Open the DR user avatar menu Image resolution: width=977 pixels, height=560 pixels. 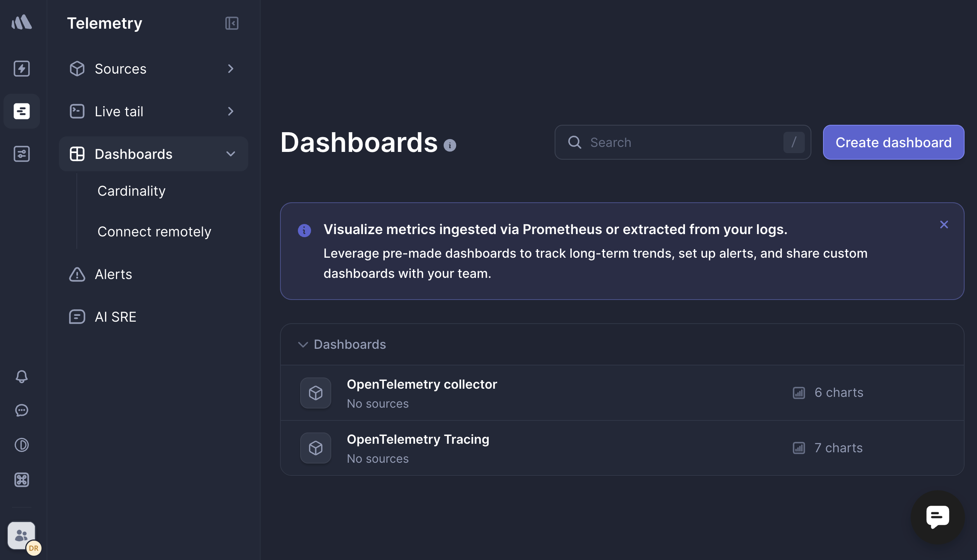tap(33, 548)
